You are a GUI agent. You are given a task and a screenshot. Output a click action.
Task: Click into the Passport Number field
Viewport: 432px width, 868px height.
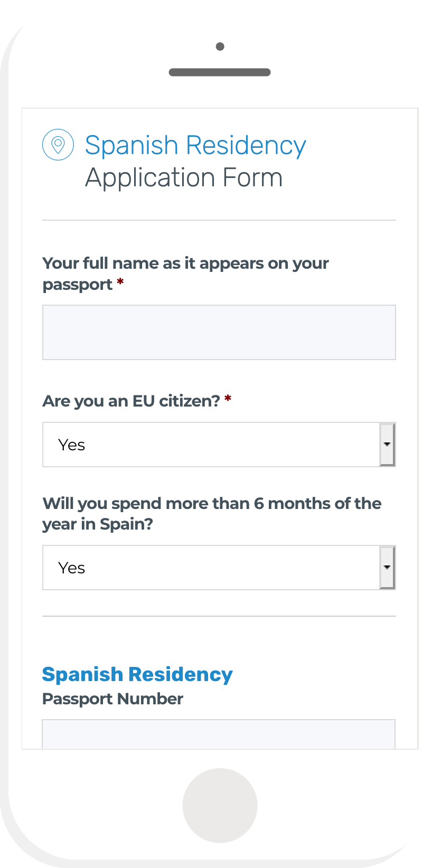tap(219, 734)
